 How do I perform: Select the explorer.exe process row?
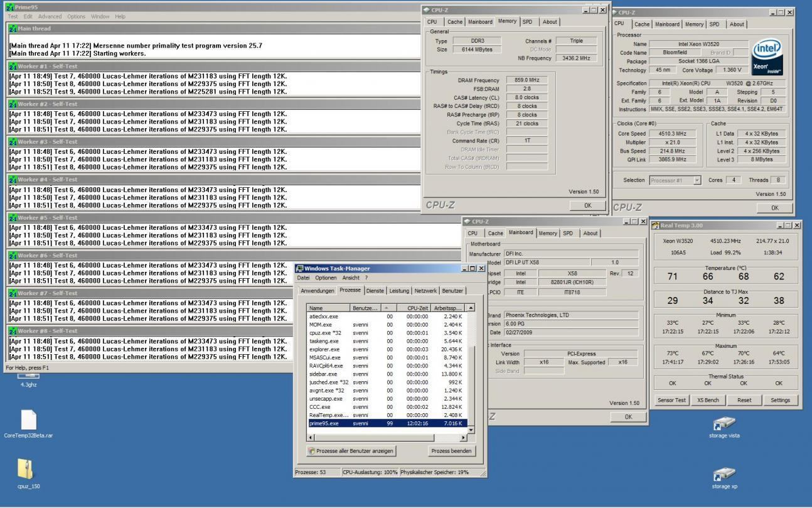pos(387,349)
